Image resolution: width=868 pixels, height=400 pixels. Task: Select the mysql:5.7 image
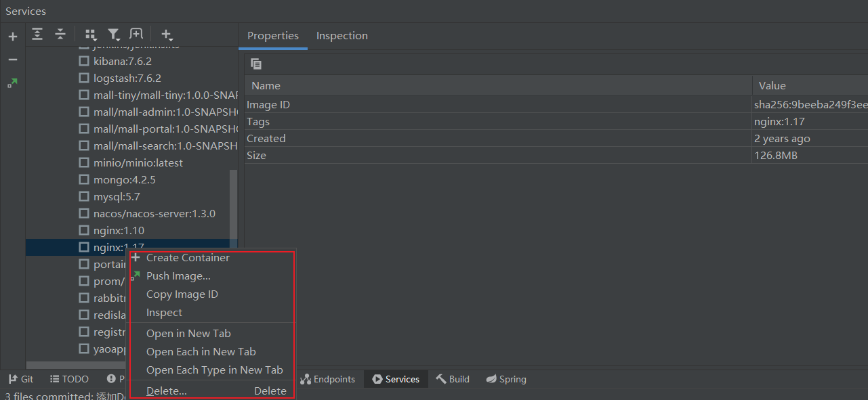click(117, 196)
